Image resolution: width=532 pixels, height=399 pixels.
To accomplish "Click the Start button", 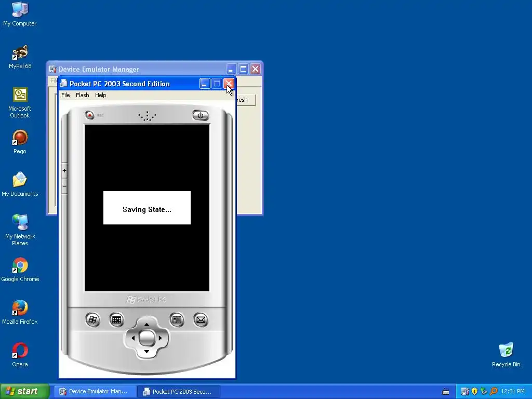I will [24, 391].
